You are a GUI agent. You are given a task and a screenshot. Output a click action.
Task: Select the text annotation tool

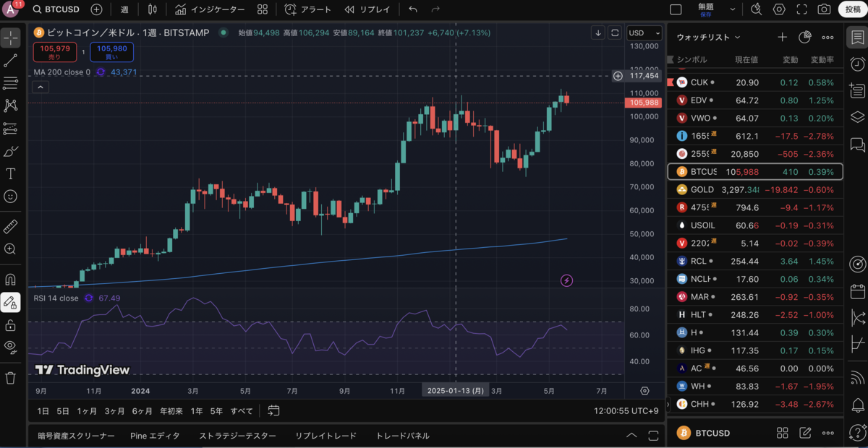[11, 173]
